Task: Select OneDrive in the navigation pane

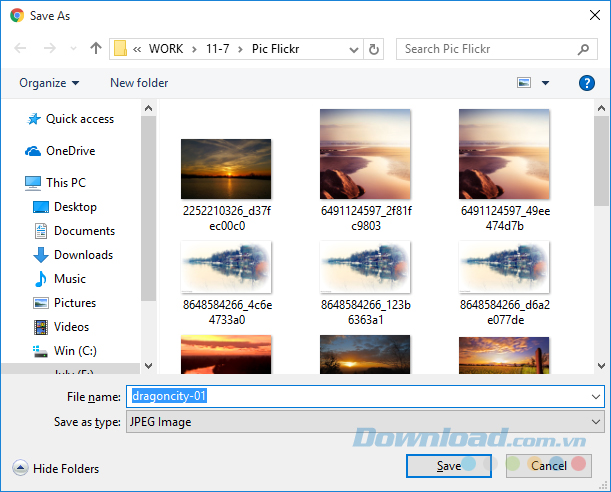Action: [x=70, y=151]
